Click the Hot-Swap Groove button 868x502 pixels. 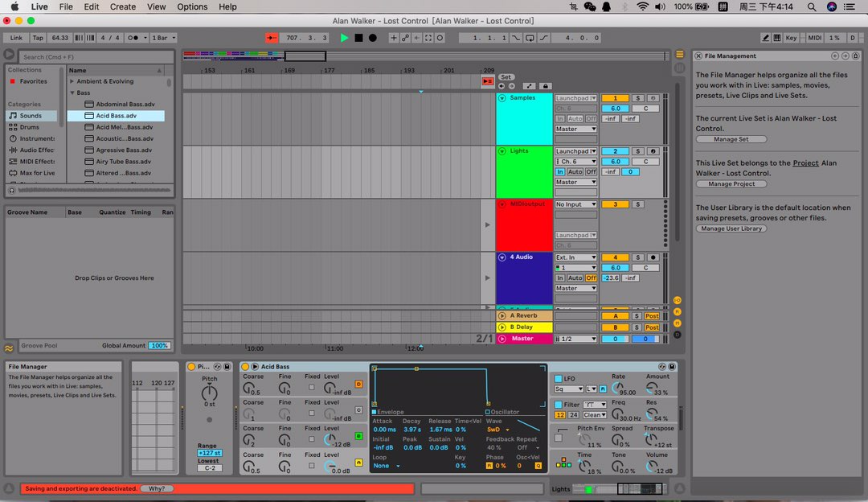click(x=10, y=347)
